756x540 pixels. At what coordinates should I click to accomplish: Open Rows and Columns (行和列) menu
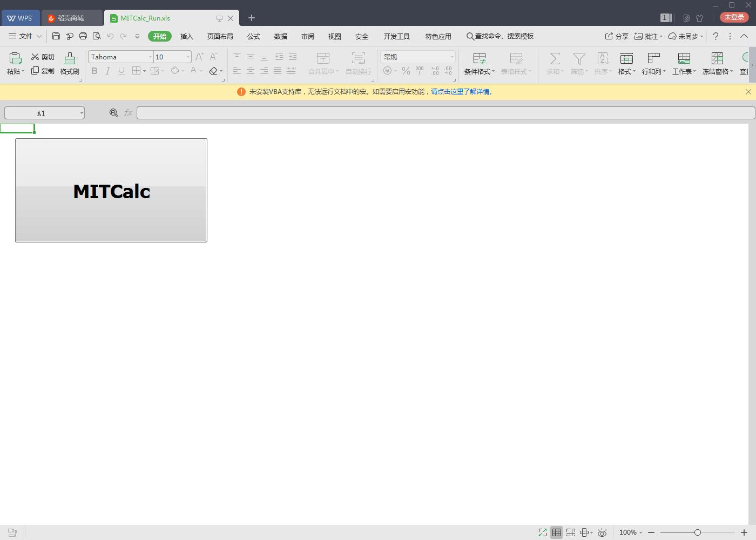pos(654,63)
